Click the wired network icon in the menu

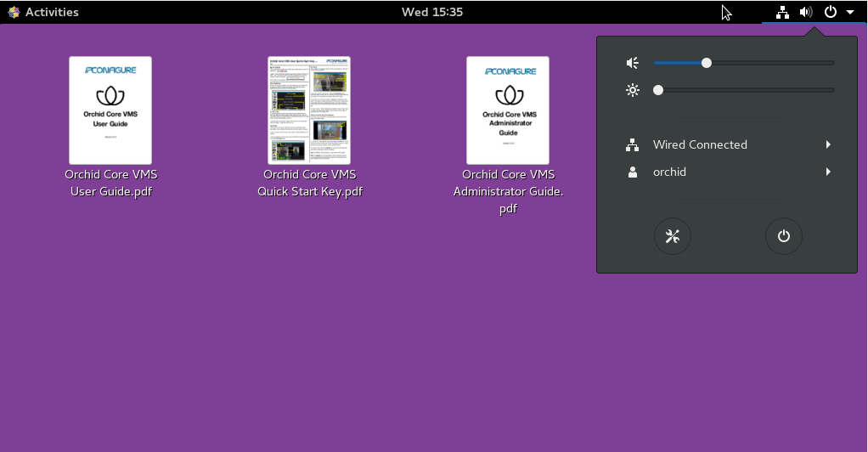pyautogui.click(x=632, y=144)
